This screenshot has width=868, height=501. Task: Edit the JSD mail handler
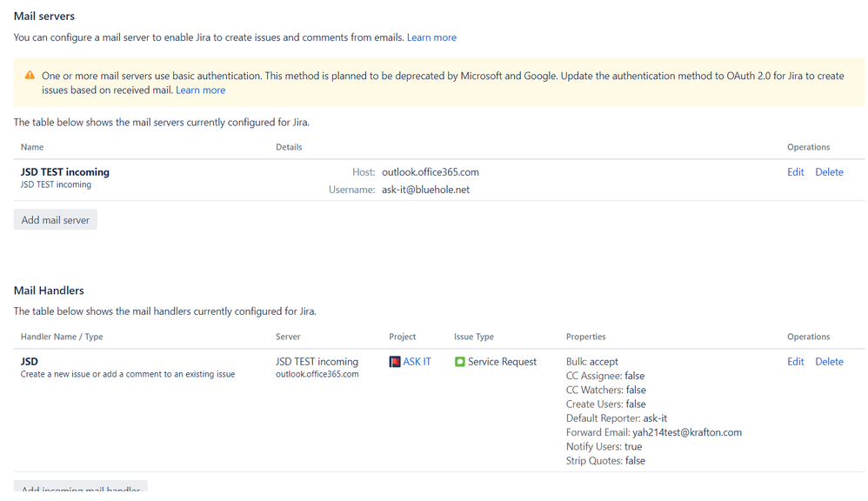pyautogui.click(x=796, y=362)
